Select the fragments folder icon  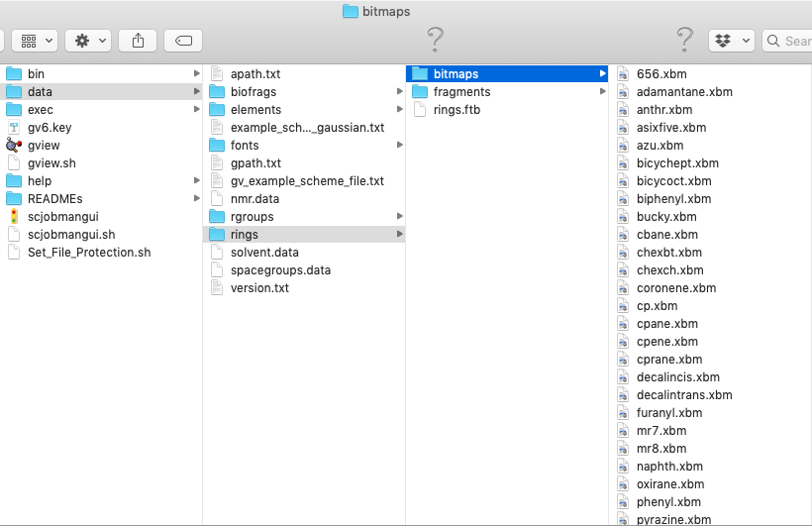(x=420, y=92)
